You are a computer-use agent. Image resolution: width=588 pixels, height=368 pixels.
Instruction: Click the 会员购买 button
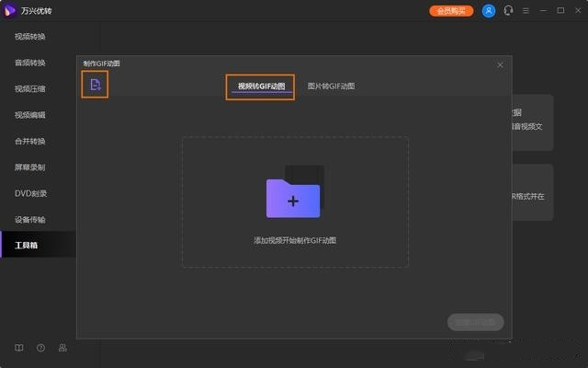coord(452,11)
